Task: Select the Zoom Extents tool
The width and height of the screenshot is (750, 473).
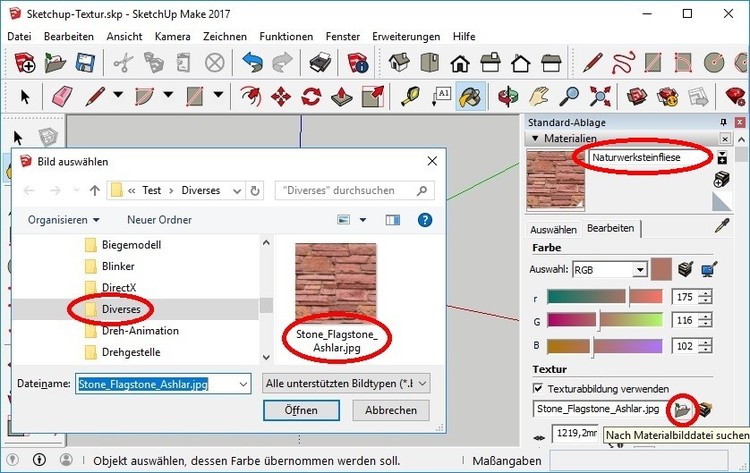Action: click(x=600, y=97)
